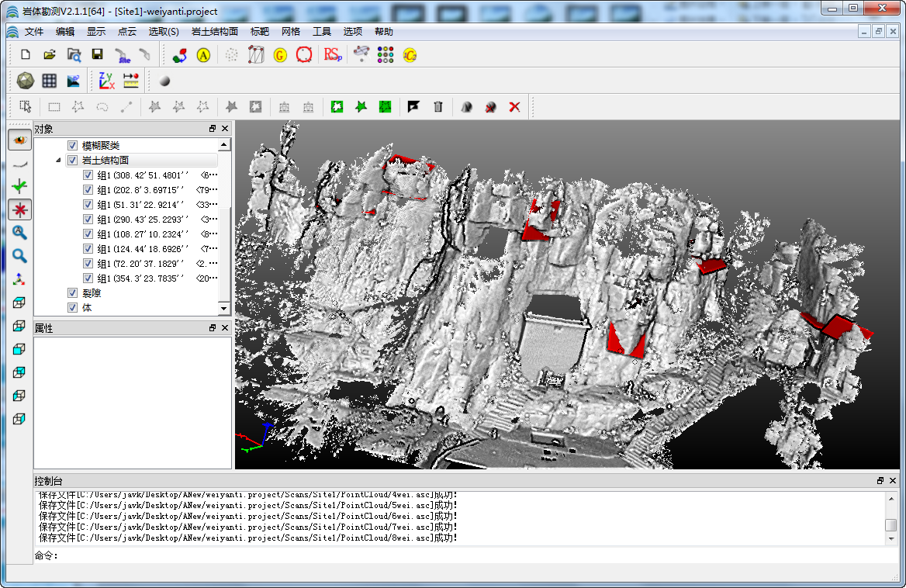
Task: Click the Save floppy disk icon
Action: 98,55
